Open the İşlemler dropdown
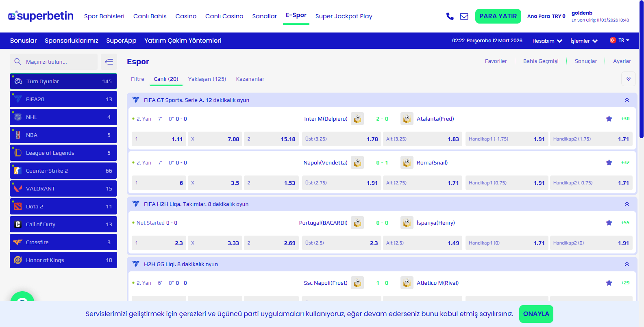 [584, 41]
